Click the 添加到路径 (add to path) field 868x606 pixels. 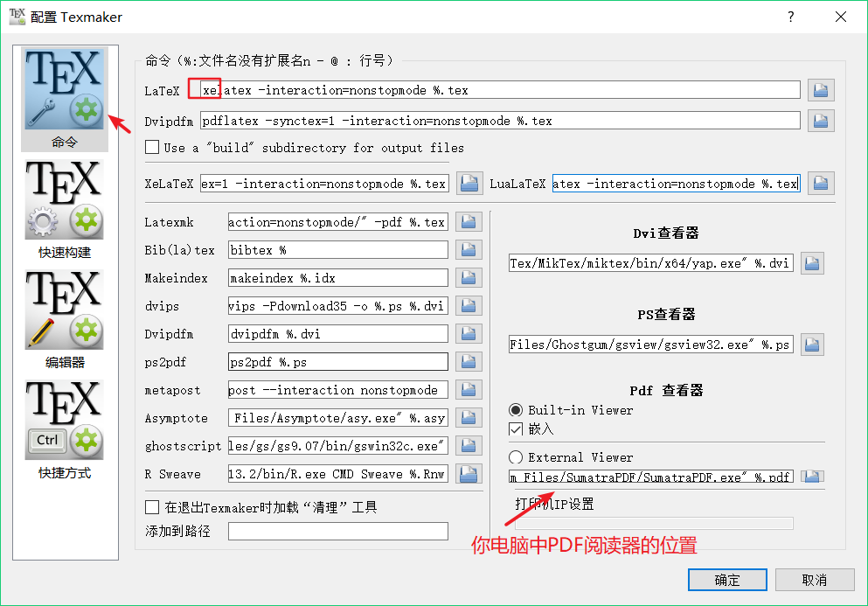[337, 531]
